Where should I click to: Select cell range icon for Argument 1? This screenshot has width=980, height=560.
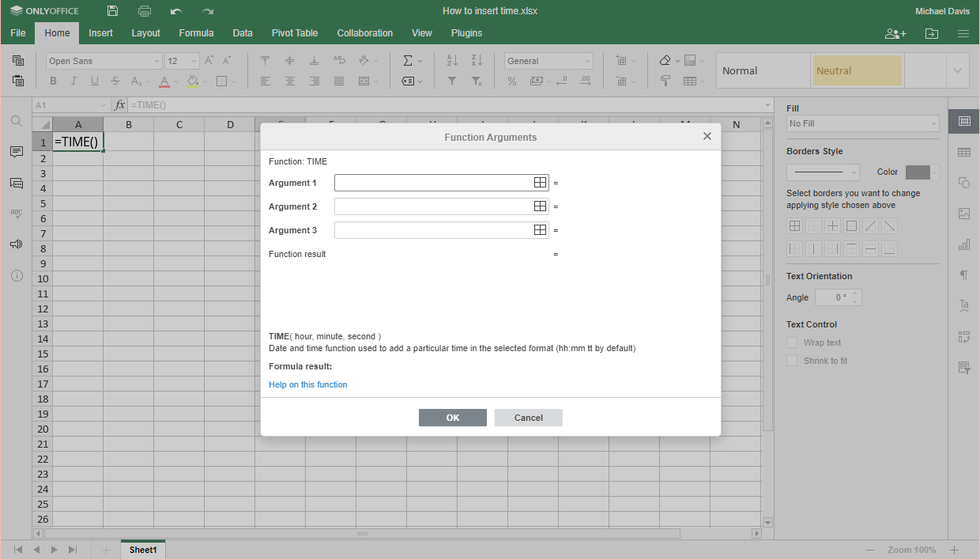[540, 183]
